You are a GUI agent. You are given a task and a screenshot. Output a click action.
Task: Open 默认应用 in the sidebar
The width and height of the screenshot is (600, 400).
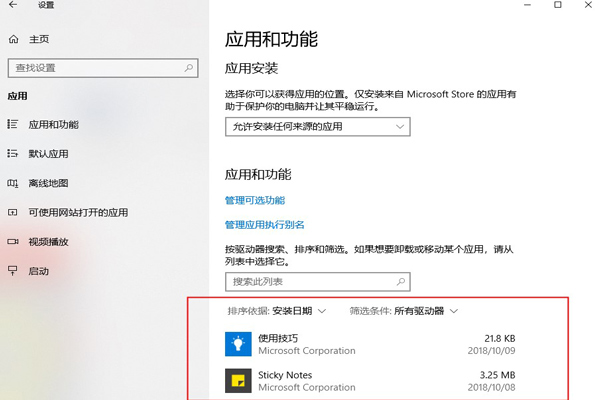point(49,154)
